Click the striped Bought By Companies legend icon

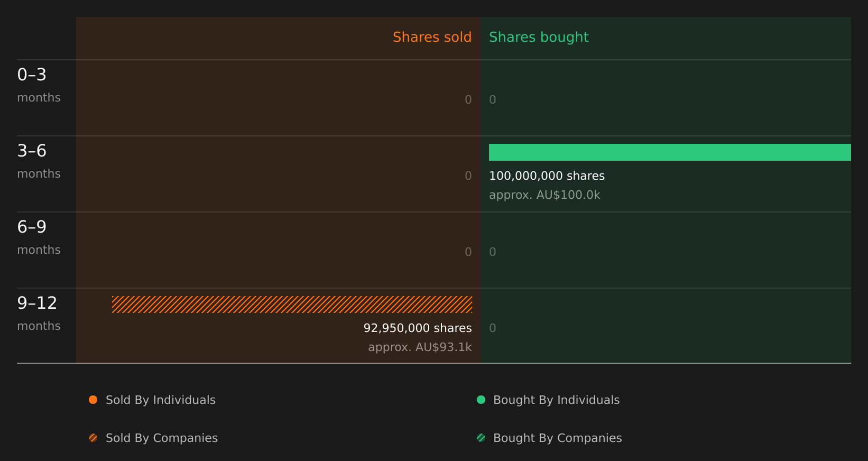click(481, 438)
